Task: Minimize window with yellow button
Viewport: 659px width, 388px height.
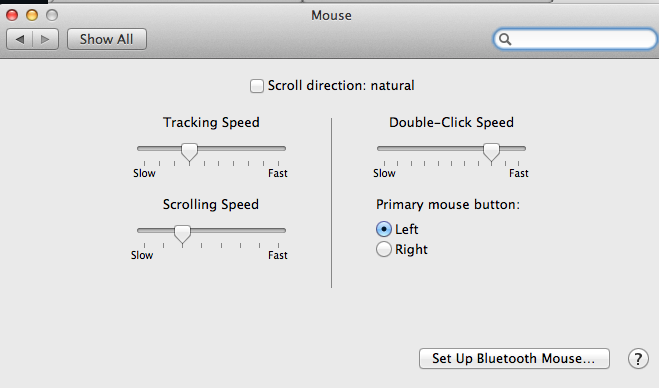Action: click(32, 16)
